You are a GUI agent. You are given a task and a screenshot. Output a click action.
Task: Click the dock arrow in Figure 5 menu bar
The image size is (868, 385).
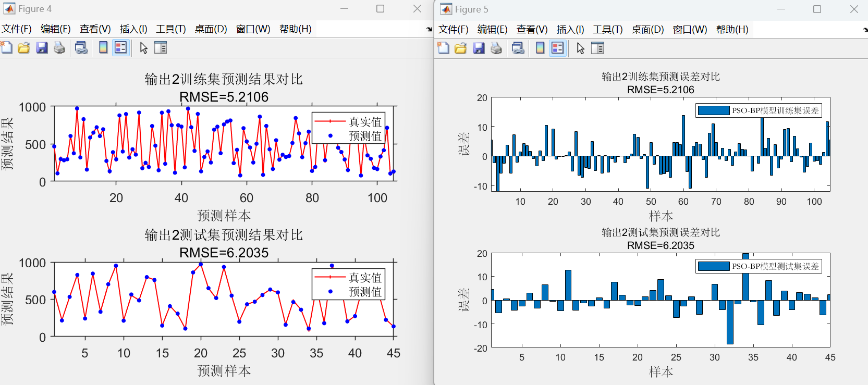865,30
